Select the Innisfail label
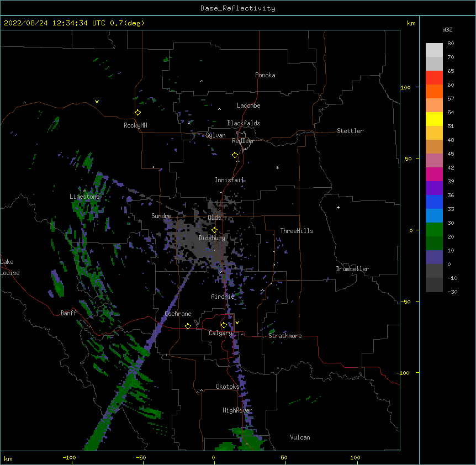This screenshot has height=465, width=476. pyautogui.click(x=229, y=180)
